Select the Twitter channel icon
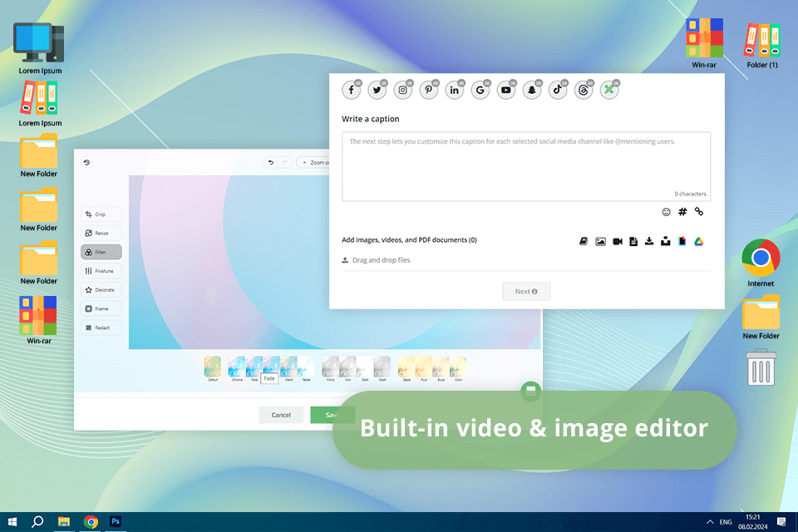798x532 pixels. coord(377,90)
